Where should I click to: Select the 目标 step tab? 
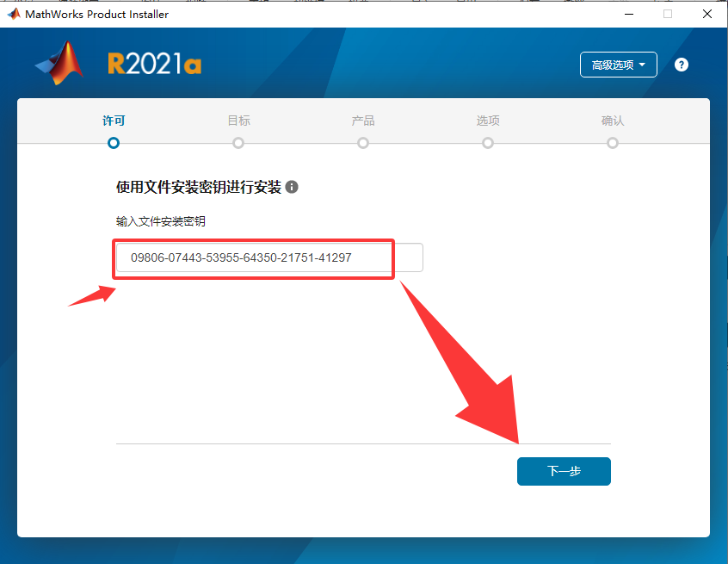click(238, 121)
